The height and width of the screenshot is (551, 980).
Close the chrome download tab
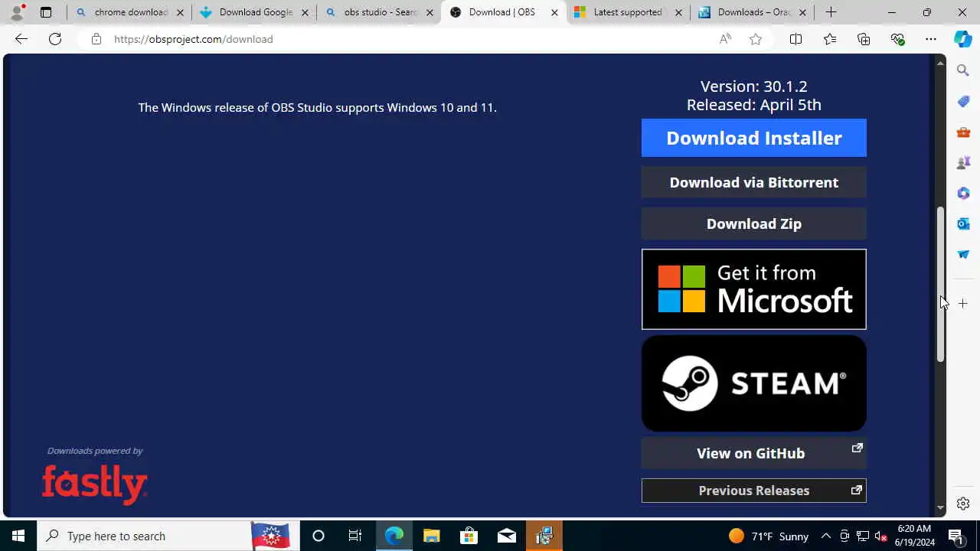tap(181, 12)
